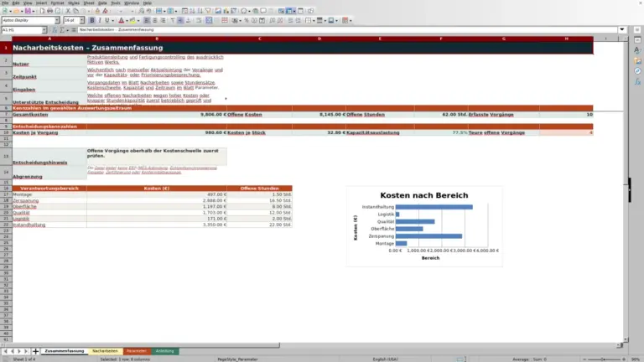Click the Qualität link in table
644x362 pixels.
coord(21,213)
